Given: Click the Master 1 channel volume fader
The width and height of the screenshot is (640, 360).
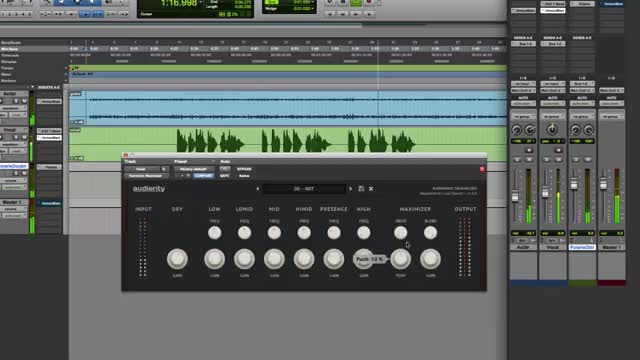Looking at the screenshot, I should pos(603,184).
